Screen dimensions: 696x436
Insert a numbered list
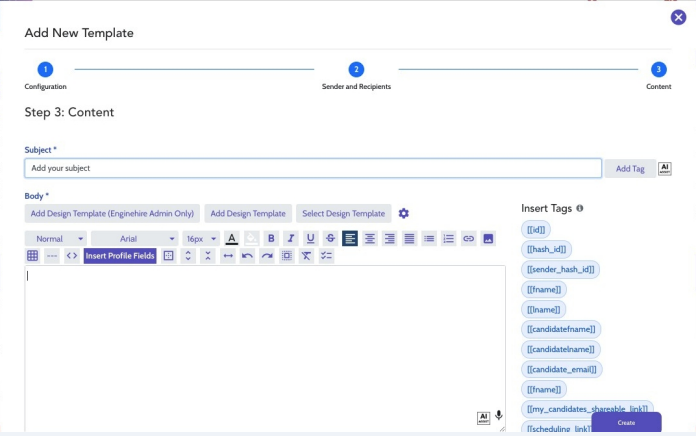449,238
